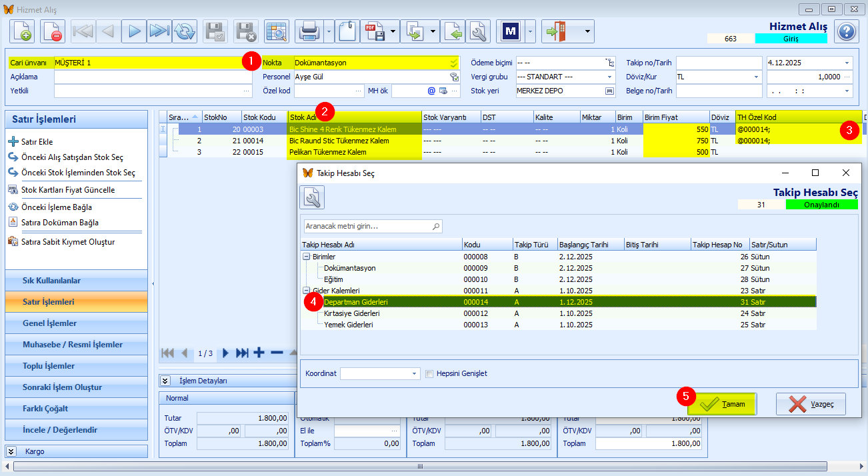This screenshot has width=868, height=476.
Task: Enable the Hepsini Genişlet checkbox
Action: click(430, 373)
